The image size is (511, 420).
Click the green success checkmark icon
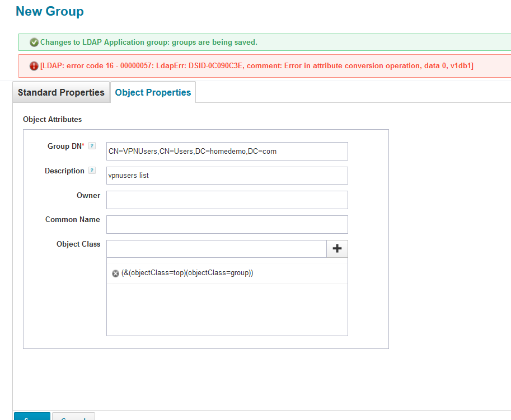coord(34,43)
